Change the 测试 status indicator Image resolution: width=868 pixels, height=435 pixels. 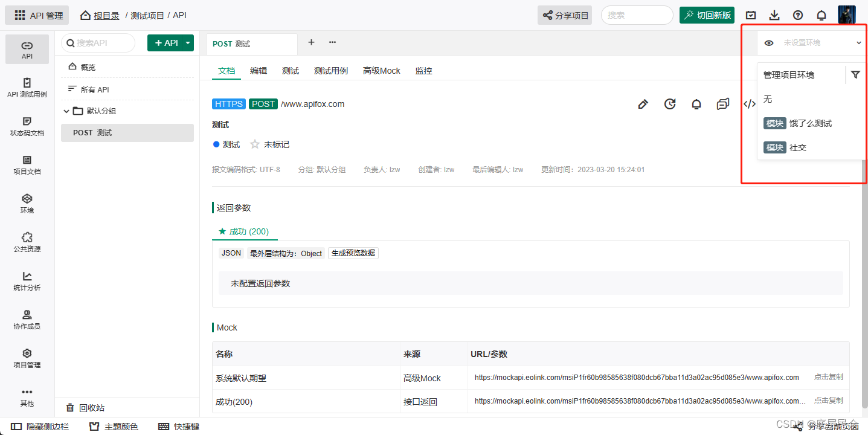click(x=227, y=144)
